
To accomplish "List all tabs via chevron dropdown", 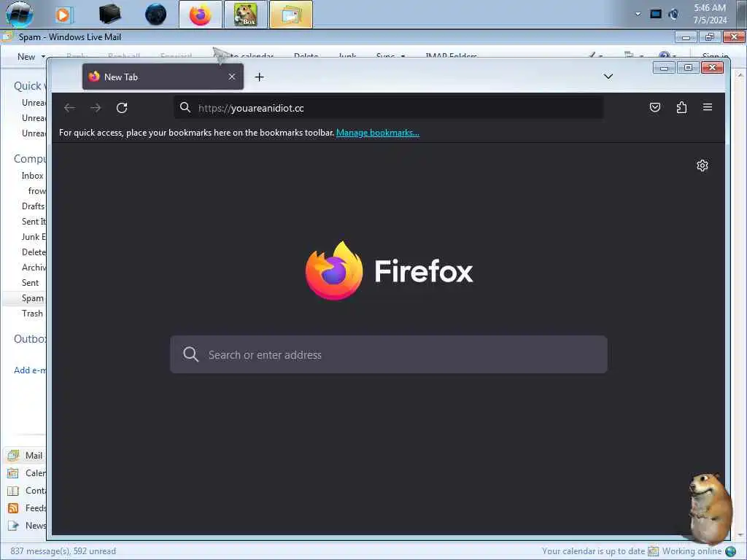I will tap(608, 76).
